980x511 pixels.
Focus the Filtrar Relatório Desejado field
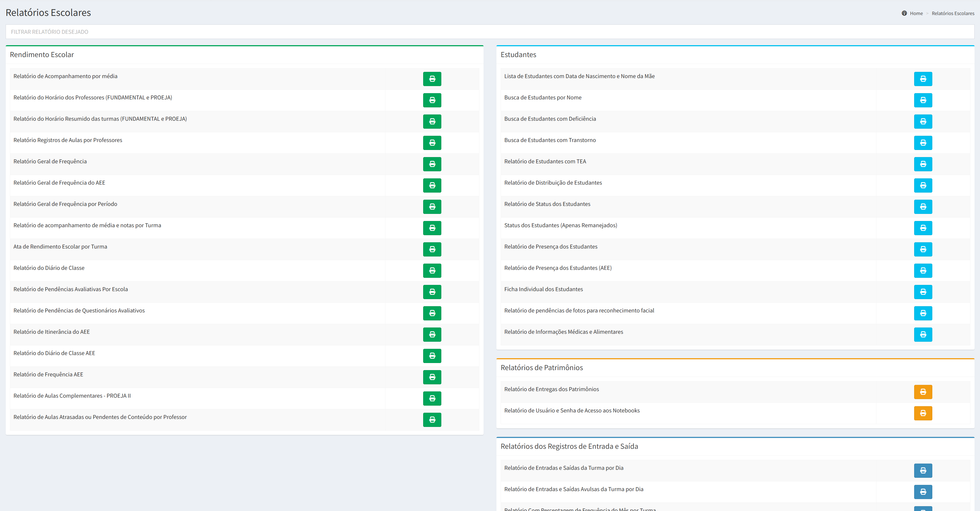point(490,32)
